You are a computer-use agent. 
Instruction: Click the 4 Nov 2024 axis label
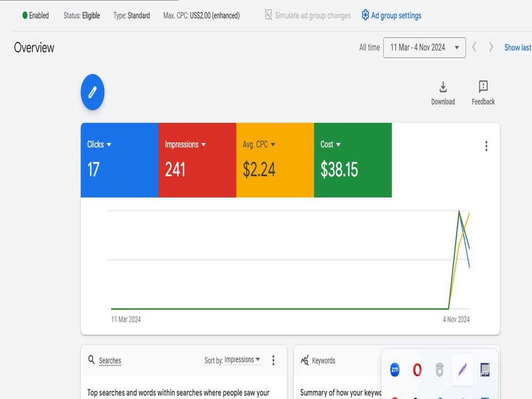coord(456,319)
